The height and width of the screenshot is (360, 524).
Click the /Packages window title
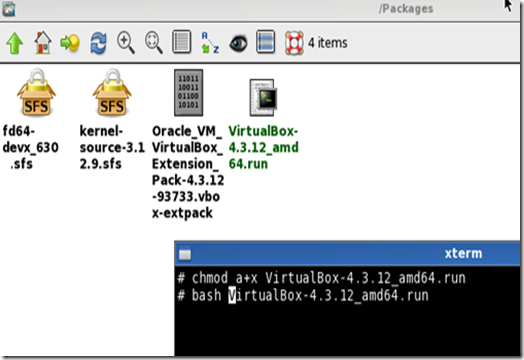pyautogui.click(x=406, y=9)
